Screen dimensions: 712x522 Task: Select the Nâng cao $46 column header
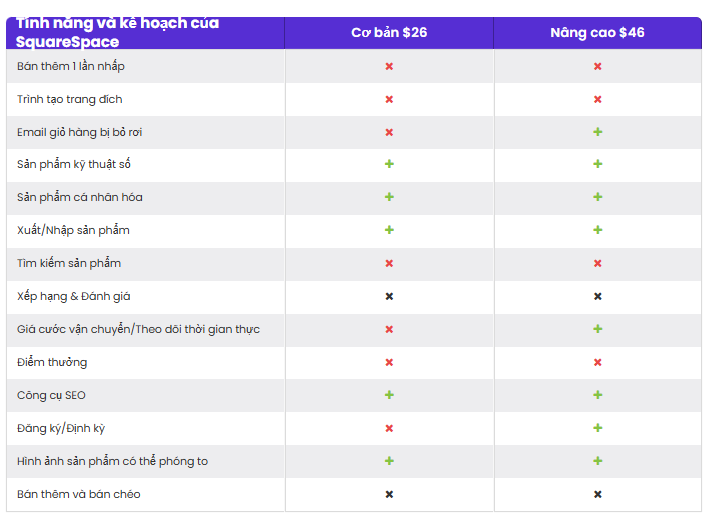(x=597, y=33)
